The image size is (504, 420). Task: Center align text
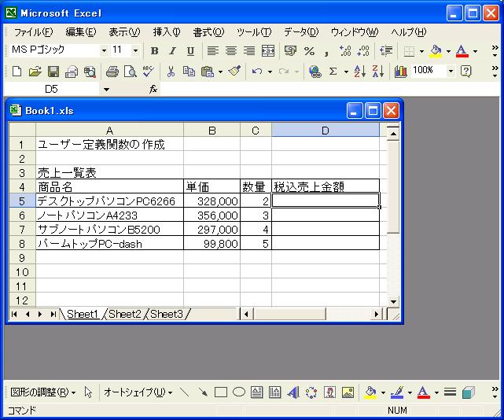(231, 51)
